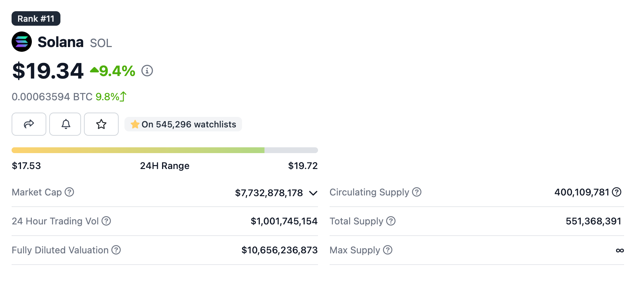644x291 pixels.
Task: Open the info icon beside 9.4%
Action: (147, 71)
